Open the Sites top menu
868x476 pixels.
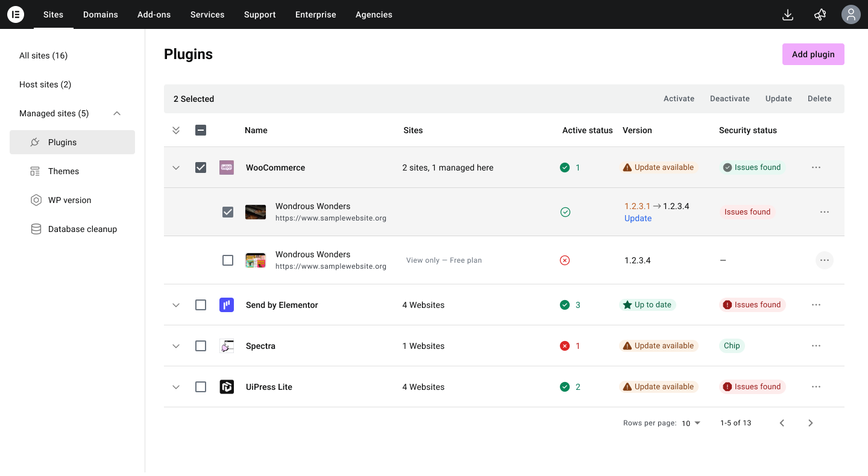point(53,14)
